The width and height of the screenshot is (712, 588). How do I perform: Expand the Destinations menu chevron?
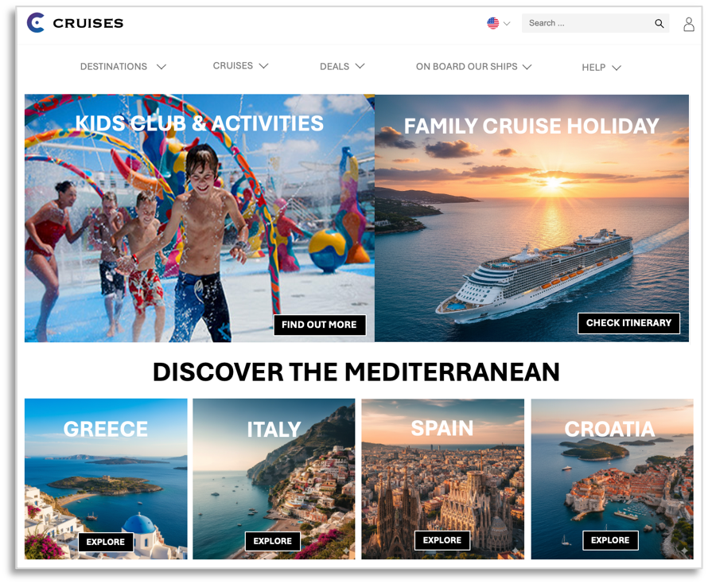pyautogui.click(x=161, y=67)
